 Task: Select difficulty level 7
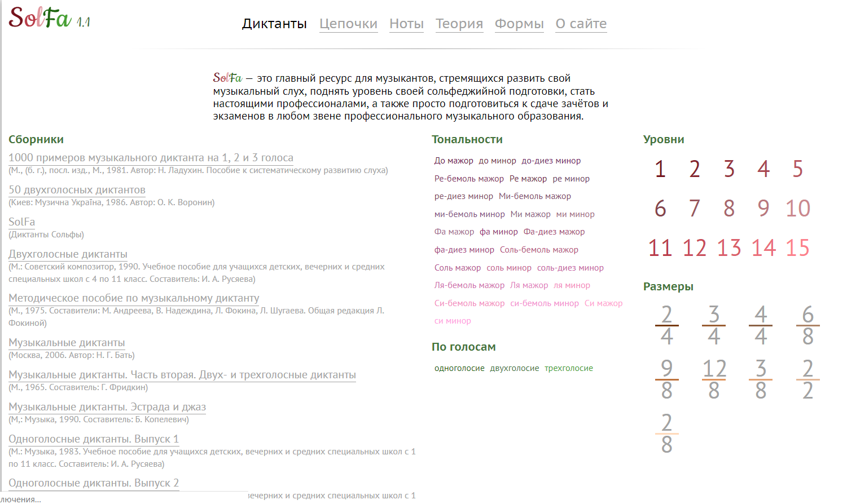[x=694, y=209]
